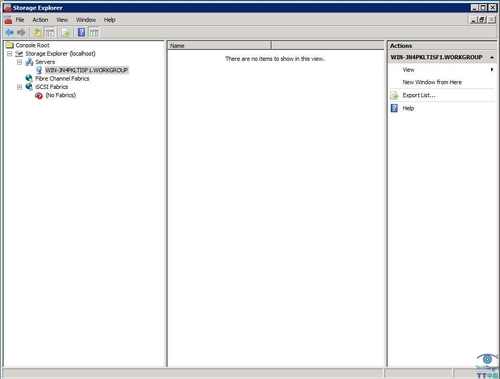Screen dimensions: 500x379
Task: Click the Storage Explorer app icon in menu bar
Action: click(x=8, y=20)
